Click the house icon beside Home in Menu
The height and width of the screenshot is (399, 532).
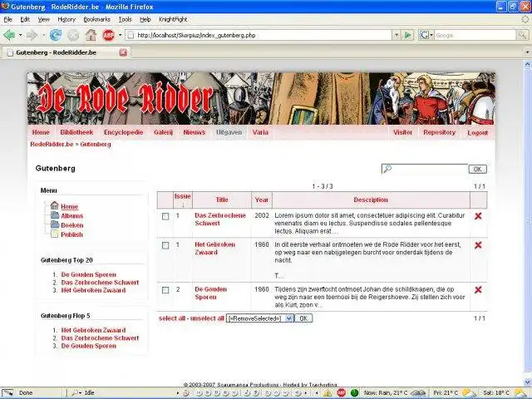point(55,205)
